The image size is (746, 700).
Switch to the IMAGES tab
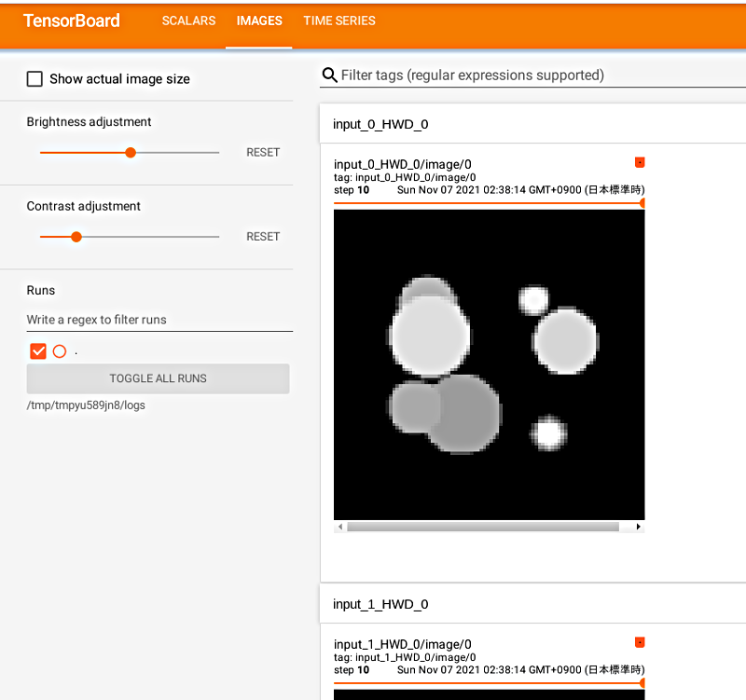[x=259, y=21]
